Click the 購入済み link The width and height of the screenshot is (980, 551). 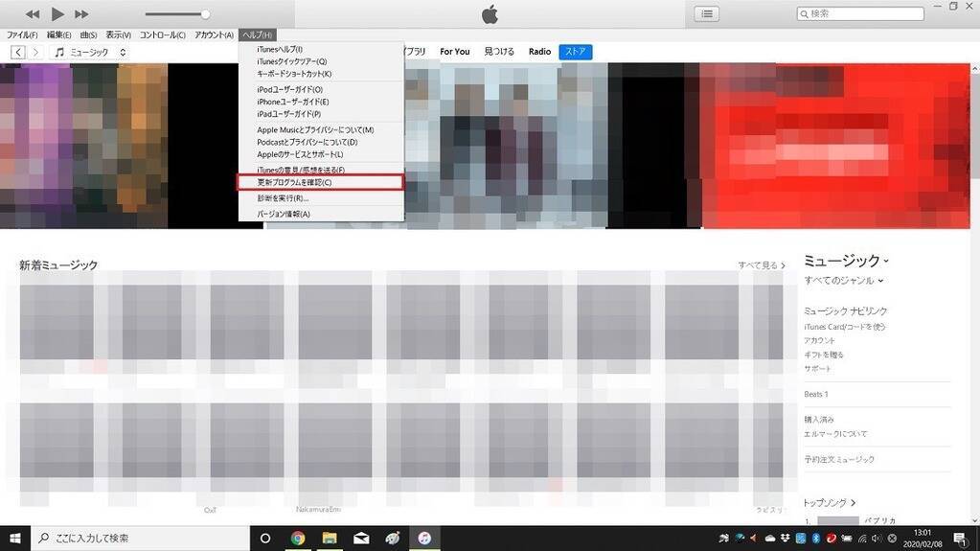819,420
